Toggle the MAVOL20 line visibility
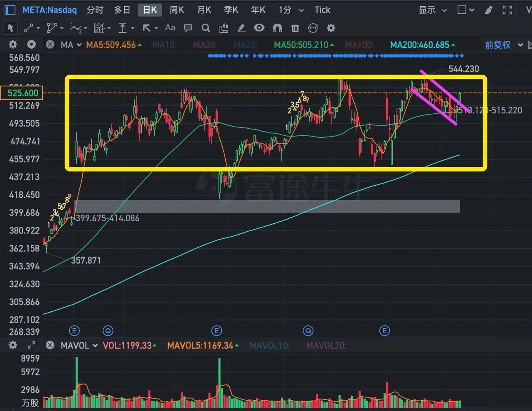This screenshot has height=411, width=532. [x=326, y=345]
